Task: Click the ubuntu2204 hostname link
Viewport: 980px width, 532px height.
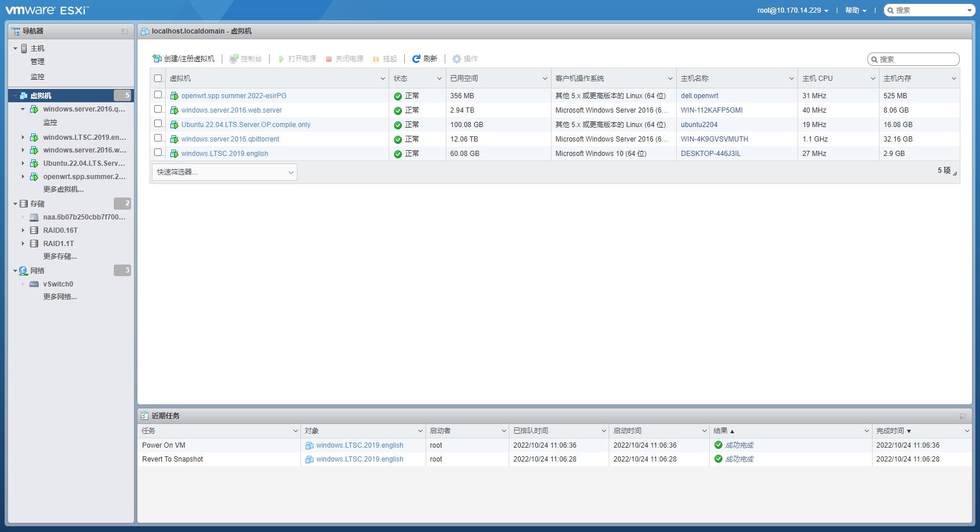Action: click(699, 125)
